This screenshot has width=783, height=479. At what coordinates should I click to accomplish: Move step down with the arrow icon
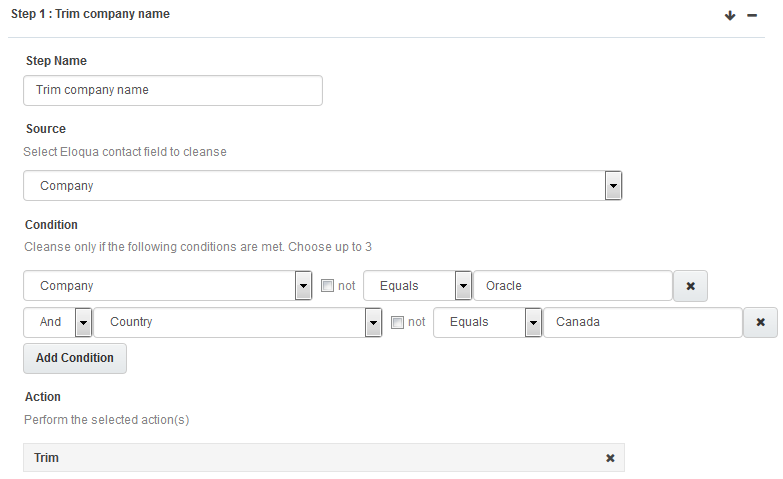tap(731, 15)
